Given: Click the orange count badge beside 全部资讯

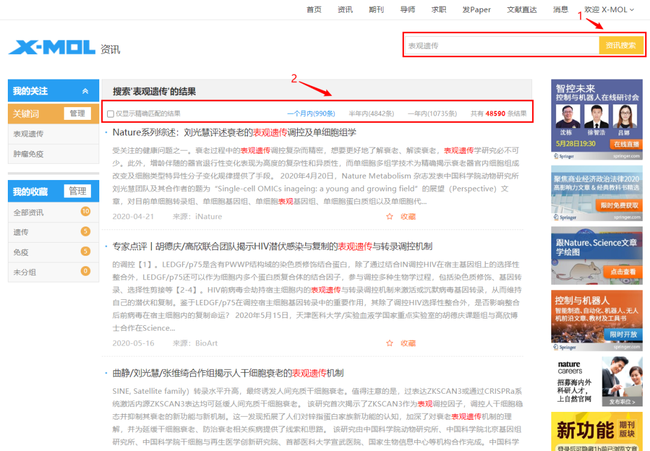Looking at the screenshot, I should pyautogui.click(x=85, y=212).
